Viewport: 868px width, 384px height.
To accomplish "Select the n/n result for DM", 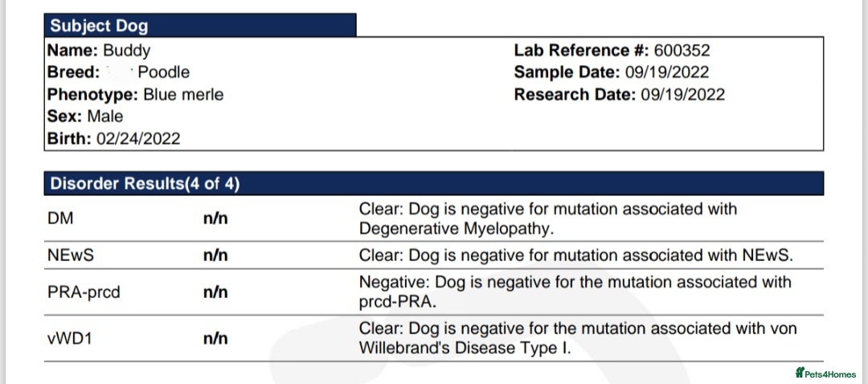I will pyautogui.click(x=215, y=219).
